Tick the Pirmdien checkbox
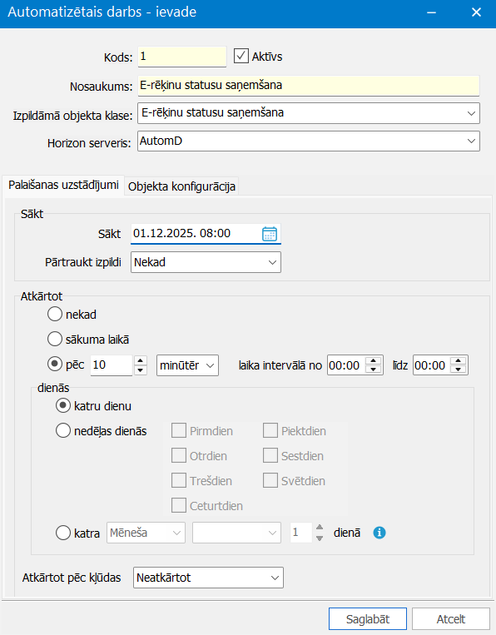The image size is (496, 635). 179,430
